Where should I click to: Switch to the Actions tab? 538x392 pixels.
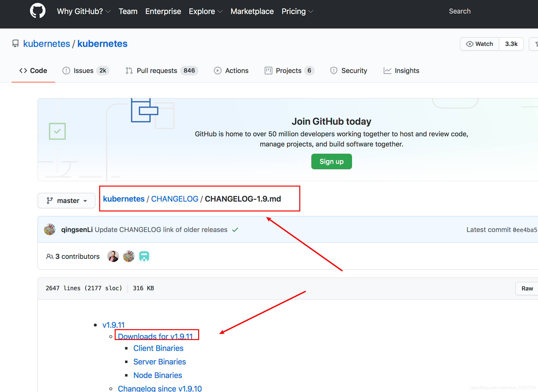coord(231,71)
